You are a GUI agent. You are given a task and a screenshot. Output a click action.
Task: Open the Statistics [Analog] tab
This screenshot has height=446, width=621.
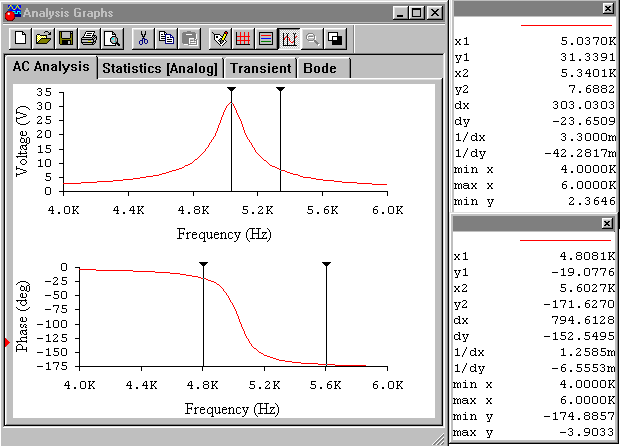pos(160,68)
